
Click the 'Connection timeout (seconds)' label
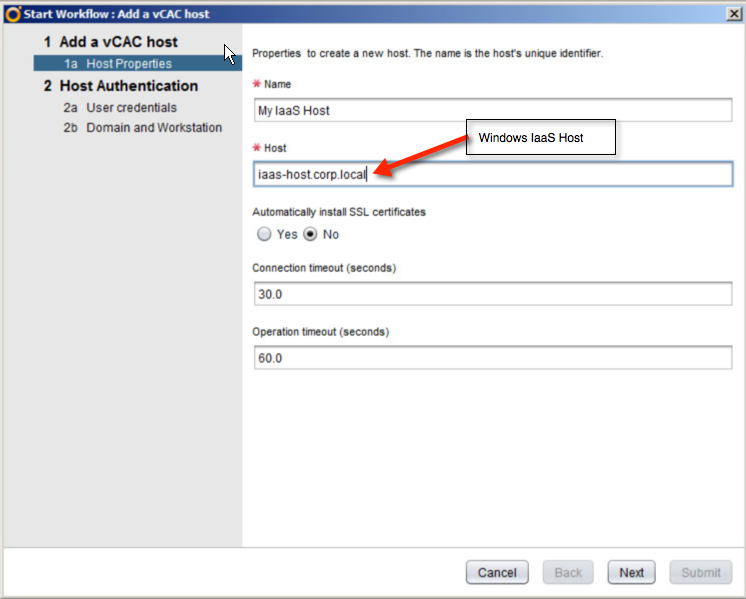(324, 268)
